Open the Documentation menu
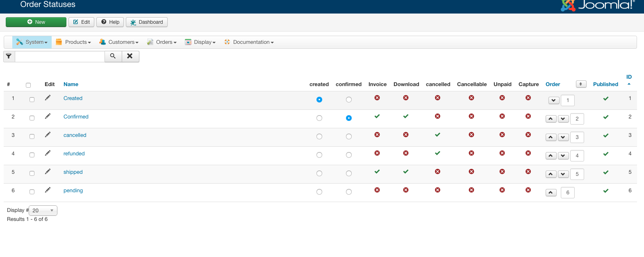 coord(249,42)
